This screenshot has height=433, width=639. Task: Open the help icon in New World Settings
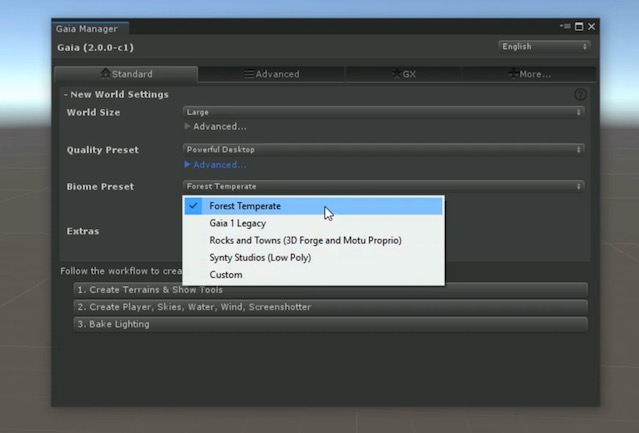(580, 95)
